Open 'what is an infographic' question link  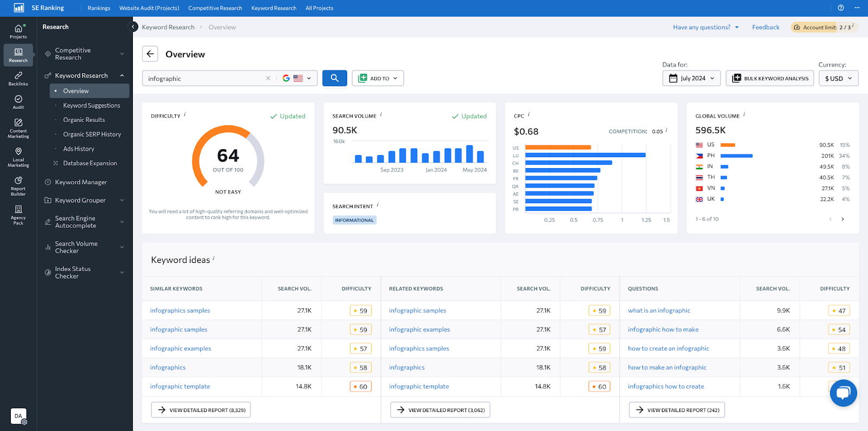[x=659, y=311]
